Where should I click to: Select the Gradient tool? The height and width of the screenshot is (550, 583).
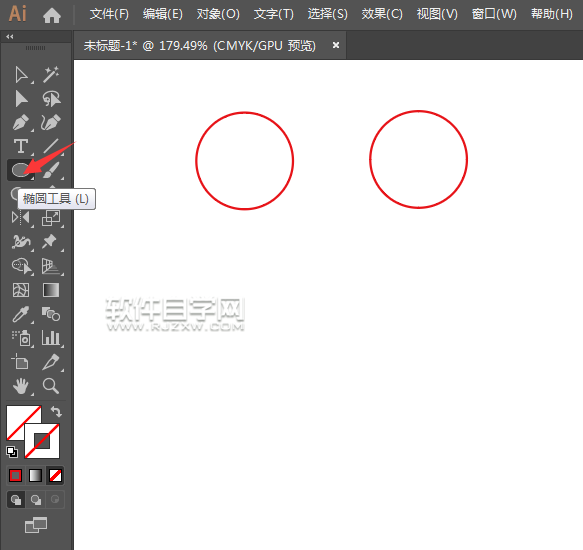pyautogui.click(x=51, y=290)
